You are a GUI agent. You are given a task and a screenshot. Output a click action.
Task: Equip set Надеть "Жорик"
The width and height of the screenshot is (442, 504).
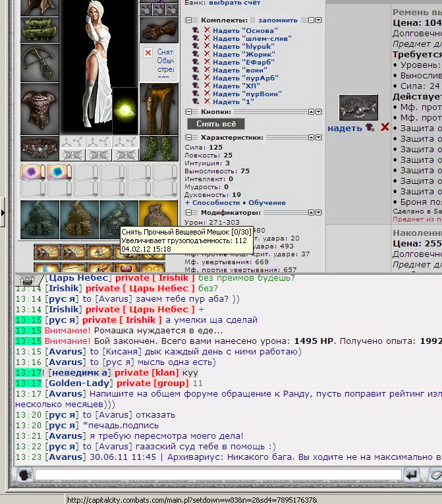[244, 54]
